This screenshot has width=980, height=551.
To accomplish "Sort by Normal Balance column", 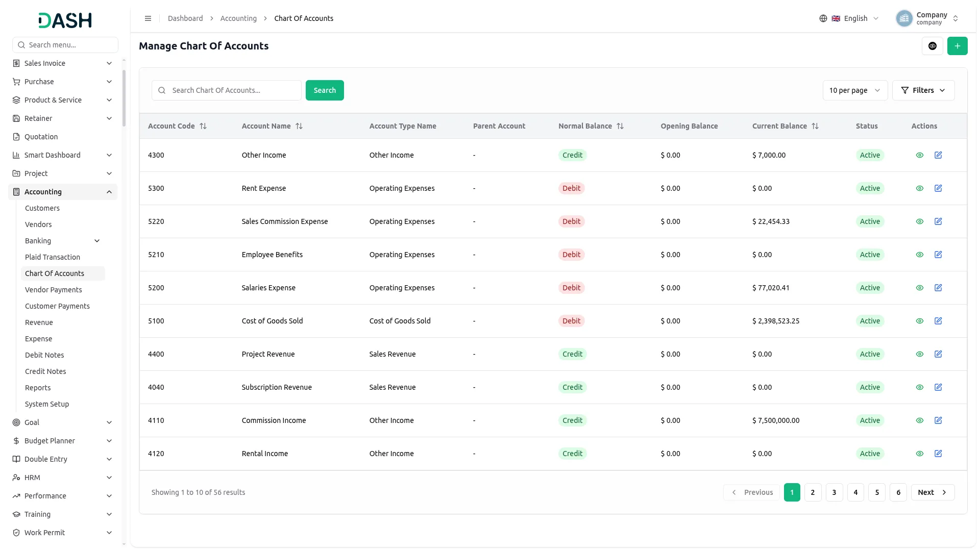I will click(620, 126).
